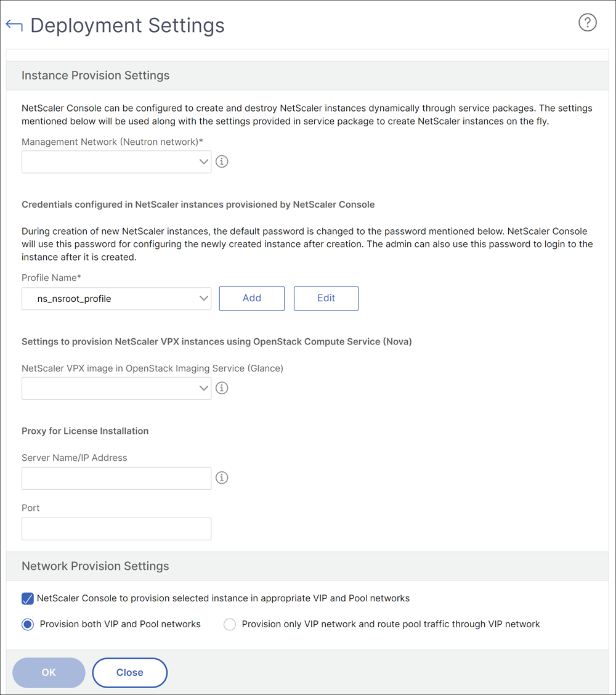Open the NetScaler VPX image Glance dropdown
Image resolution: width=616 pixels, height=695 pixels.
coord(116,388)
